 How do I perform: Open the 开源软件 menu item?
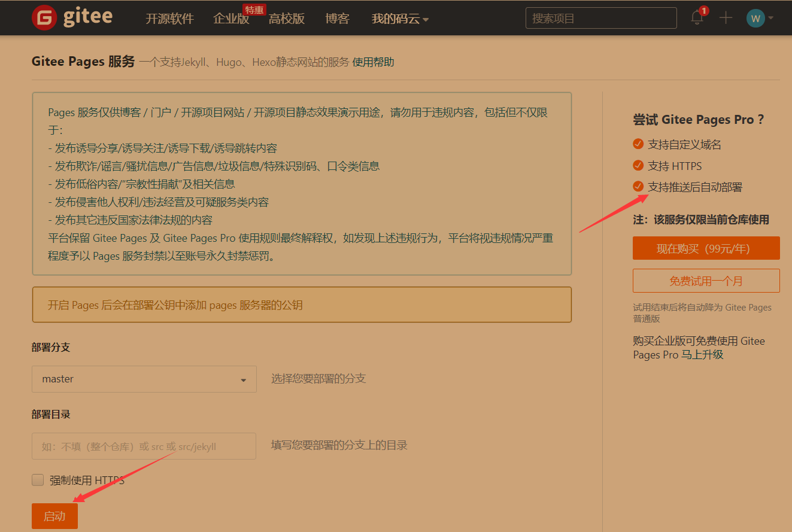[x=169, y=19]
